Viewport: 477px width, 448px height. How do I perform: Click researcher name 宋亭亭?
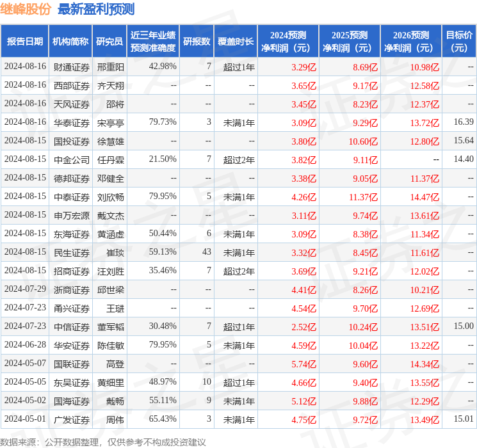[x=110, y=123]
